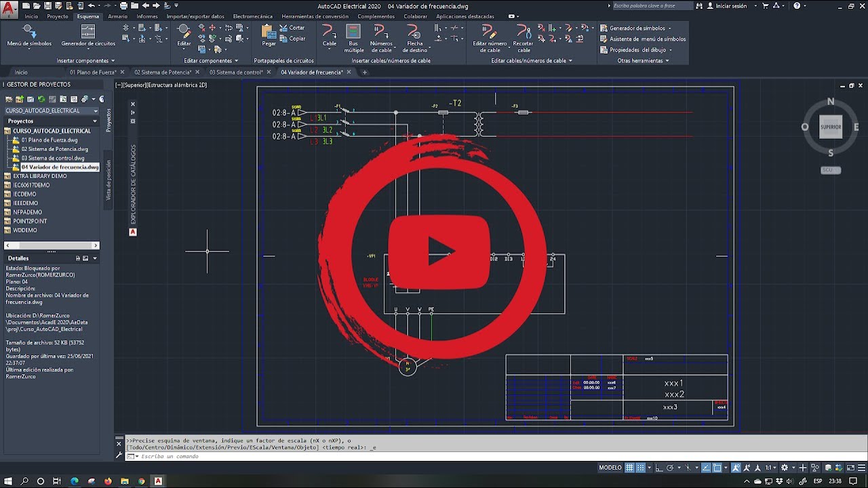This screenshot has width=868, height=488.
Task: Select 03 Sistema de control.dwg in project tree
Action: pyautogui.click(x=52, y=158)
